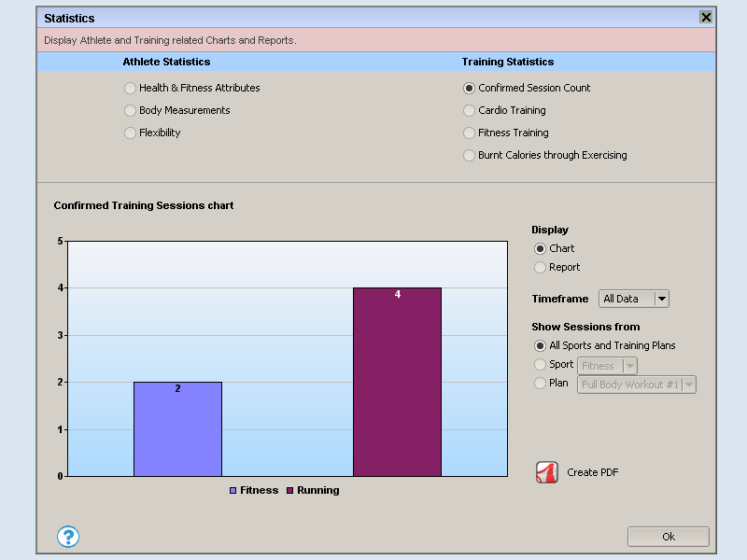Open the Full Body Workout plan dropdown
Image resolution: width=747 pixels, height=560 pixels.
pyautogui.click(x=637, y=385)
